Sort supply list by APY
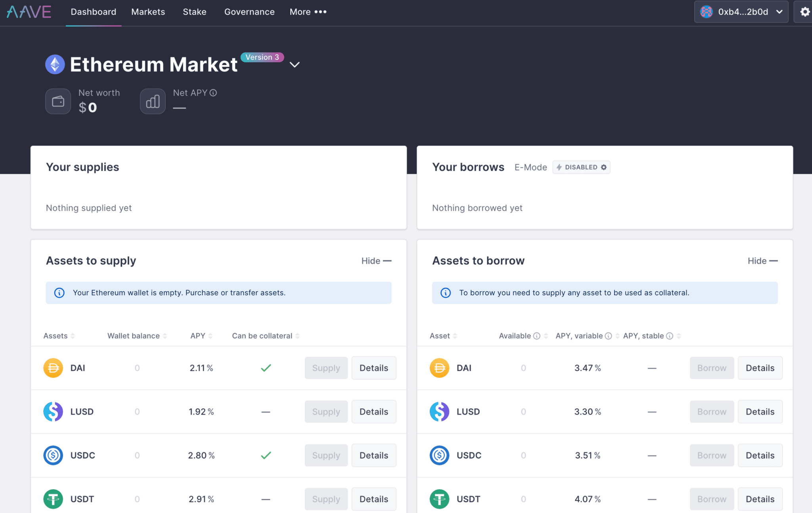The width and height of the screenshot is (812, 513). tap(201, 336)
